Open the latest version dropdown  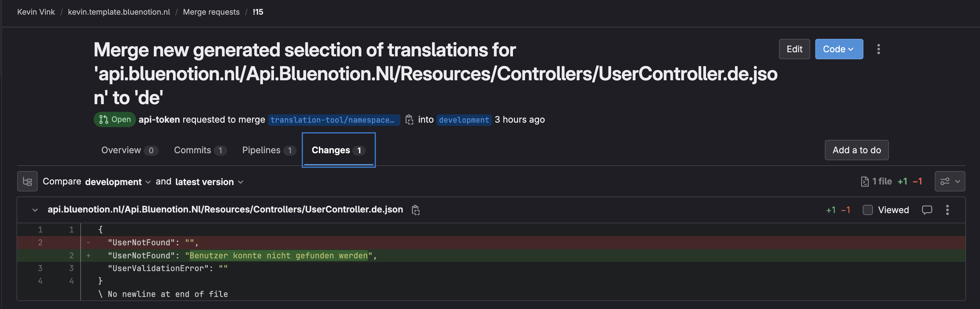209,182
